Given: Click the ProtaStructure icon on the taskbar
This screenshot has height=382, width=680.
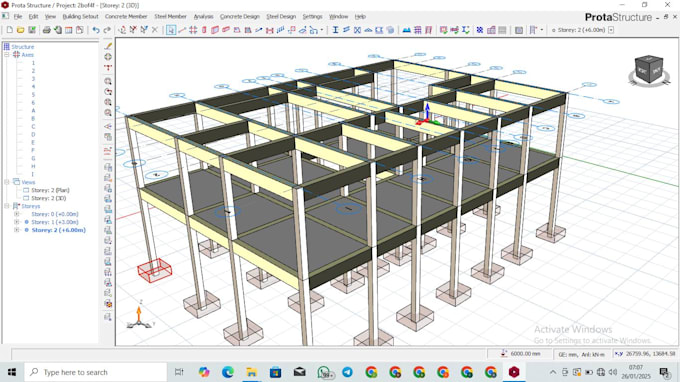Looking at the screenshot, I should pos(514,372).
